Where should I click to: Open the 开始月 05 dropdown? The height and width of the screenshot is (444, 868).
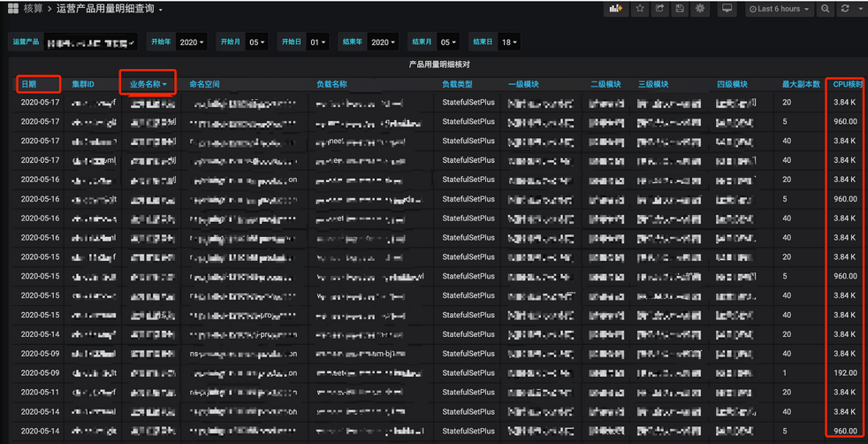click(x=257, y=42)
